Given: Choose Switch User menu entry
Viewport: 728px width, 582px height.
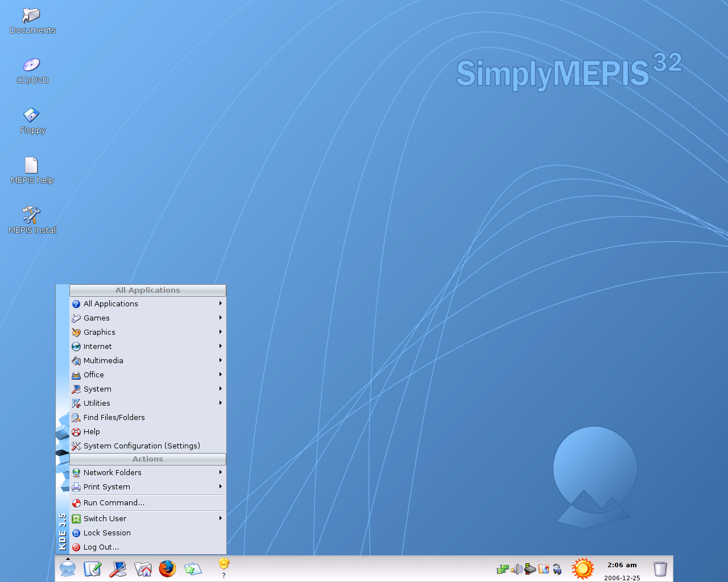Looking at the screenshot, I should 148,518.
